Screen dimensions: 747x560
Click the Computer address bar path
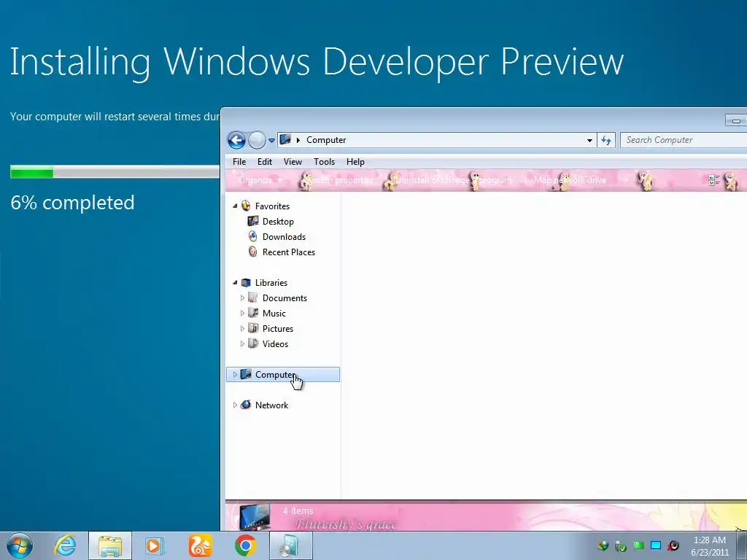[326, 140]
